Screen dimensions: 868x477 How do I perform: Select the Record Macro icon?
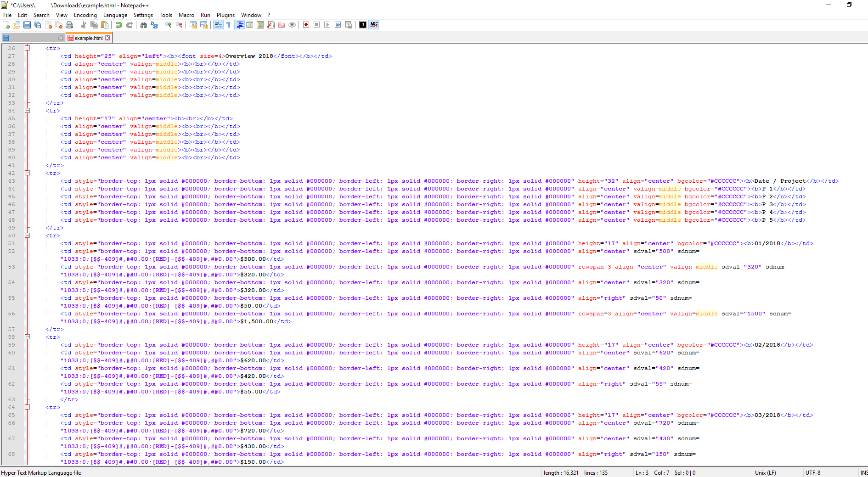click(305, 25)
